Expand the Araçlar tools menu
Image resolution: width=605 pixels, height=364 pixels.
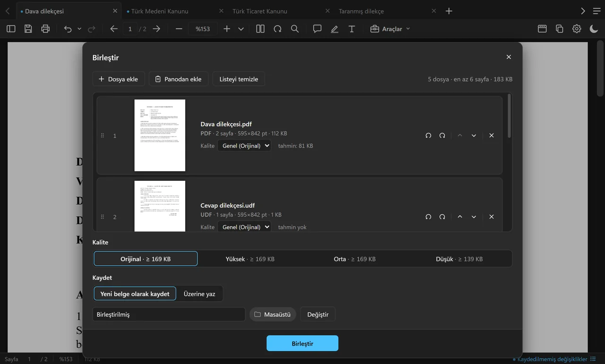click(390, 29)
